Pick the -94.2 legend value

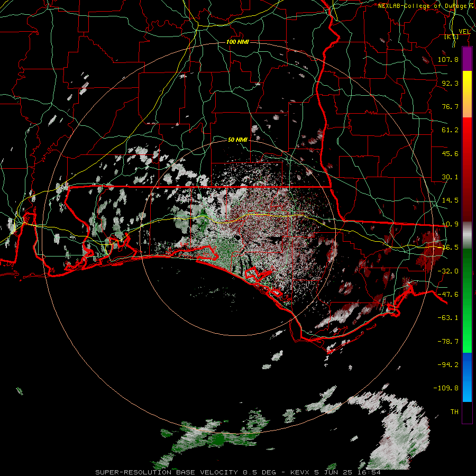[448, 365]
